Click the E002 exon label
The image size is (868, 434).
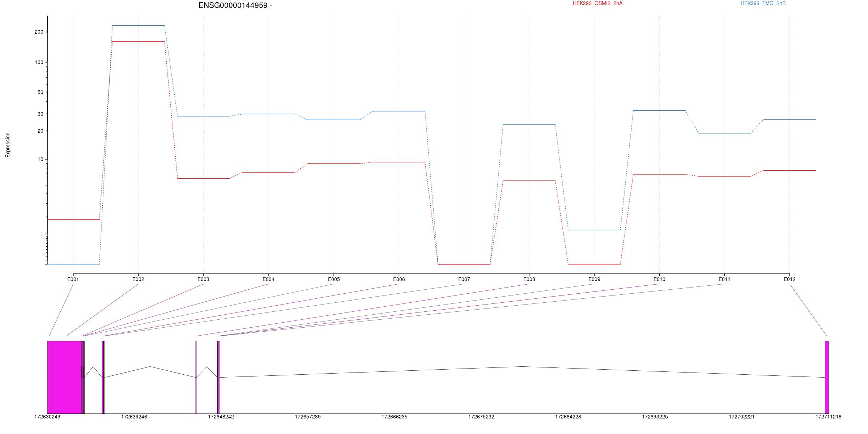138,279
